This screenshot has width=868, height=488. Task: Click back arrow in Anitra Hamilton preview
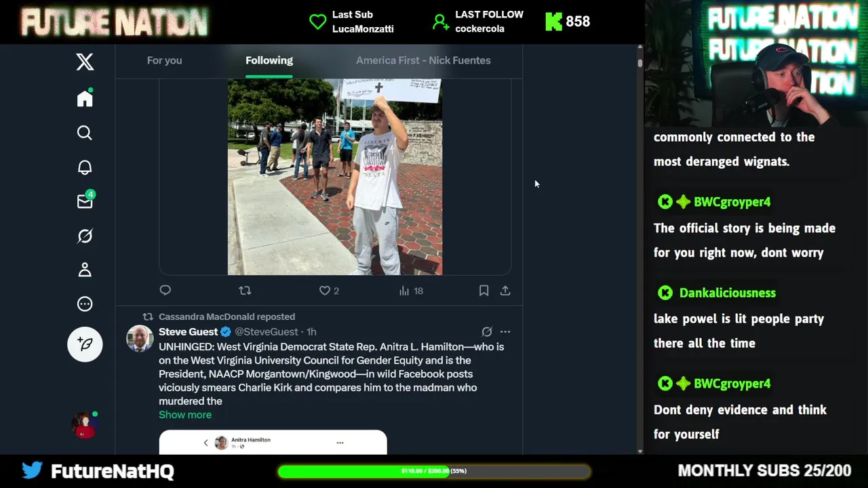[x=206, y=443]
